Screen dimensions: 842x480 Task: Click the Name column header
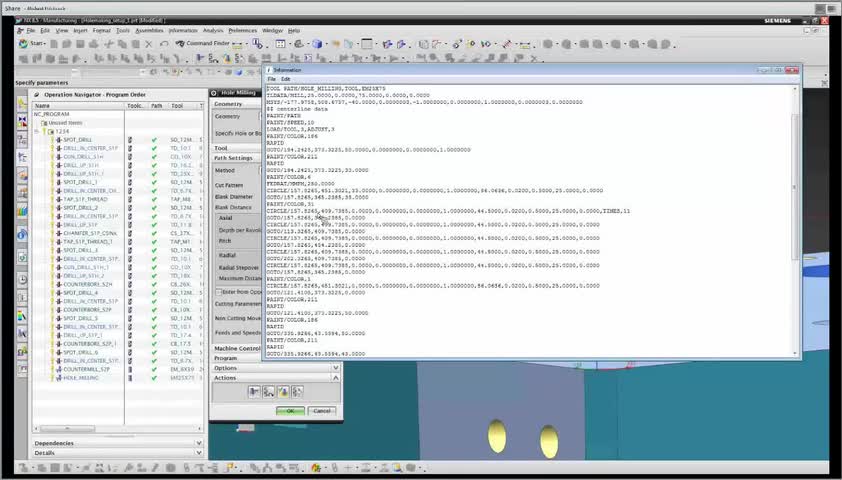coord(78,106)
